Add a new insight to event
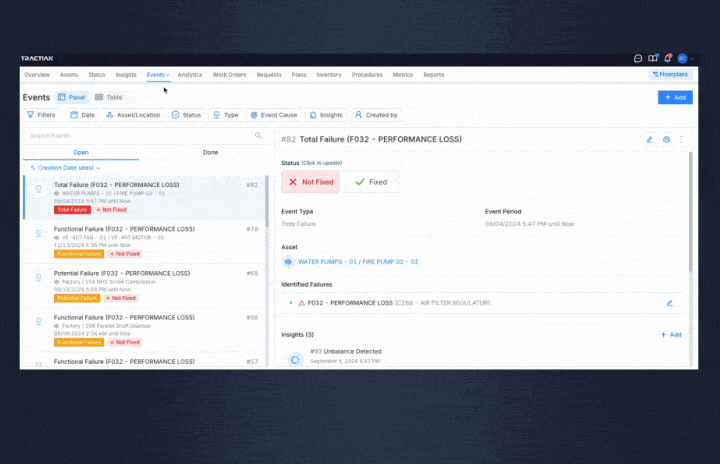 (671, 335)
